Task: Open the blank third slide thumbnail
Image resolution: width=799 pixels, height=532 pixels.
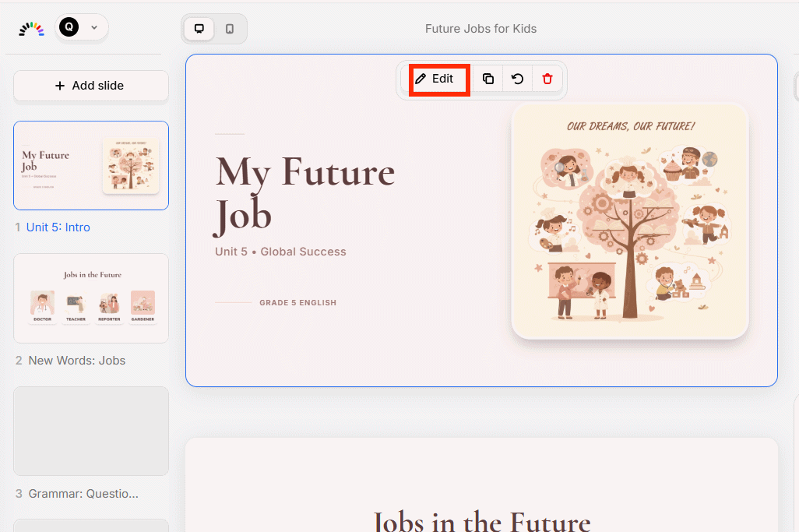Action: coord(91,431)
